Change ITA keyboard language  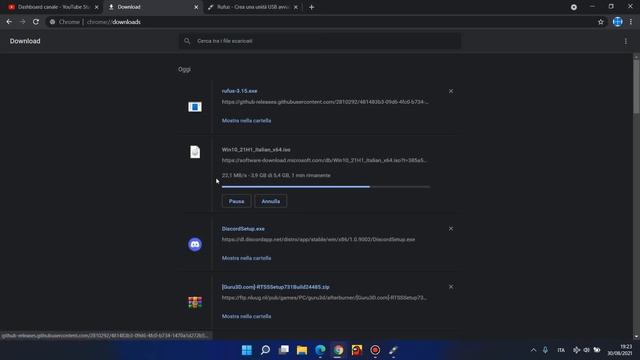561,350
